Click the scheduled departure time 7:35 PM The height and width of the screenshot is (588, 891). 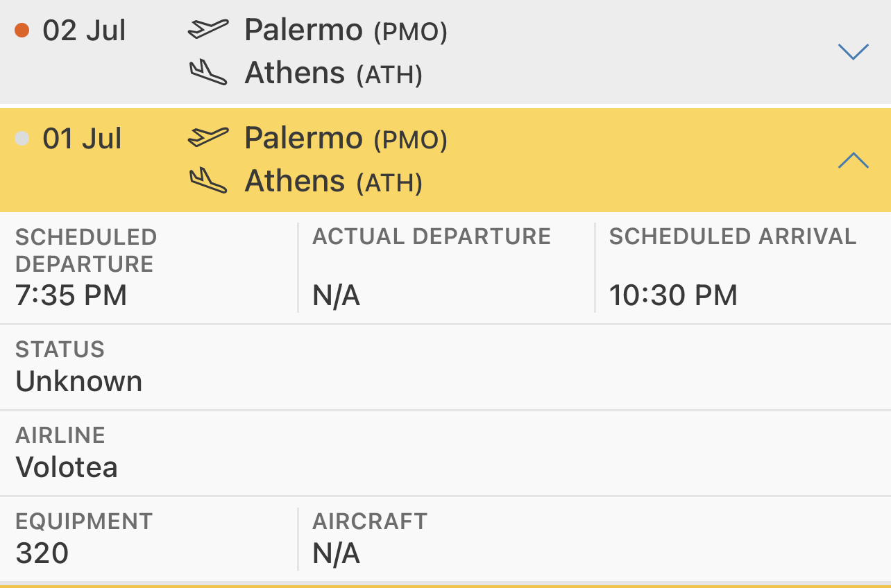pyautogui.click(x=71, y=295)
